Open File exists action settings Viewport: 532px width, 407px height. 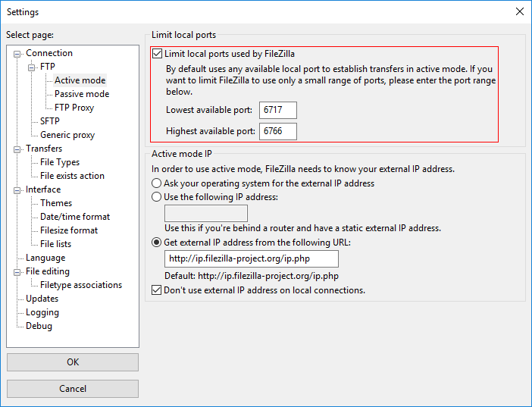pos(73,176)
